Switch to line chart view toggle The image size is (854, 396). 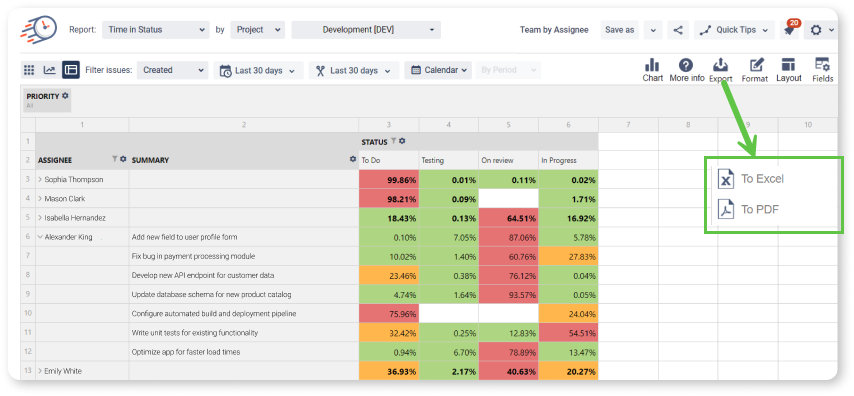50,70
